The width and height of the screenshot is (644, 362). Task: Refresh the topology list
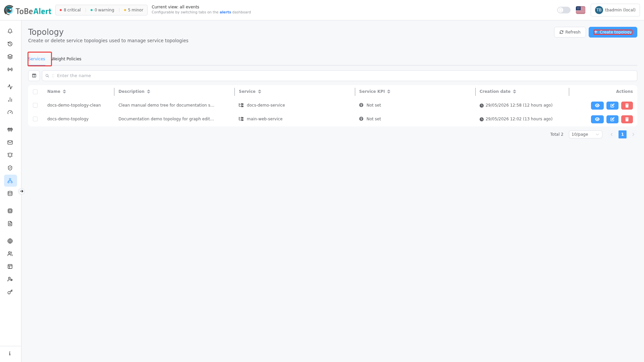570,32
